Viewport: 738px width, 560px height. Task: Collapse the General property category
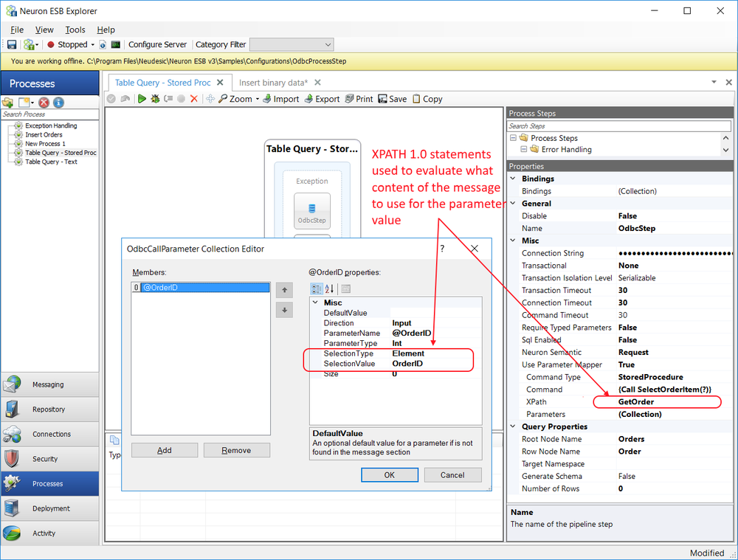coord(513,204)
